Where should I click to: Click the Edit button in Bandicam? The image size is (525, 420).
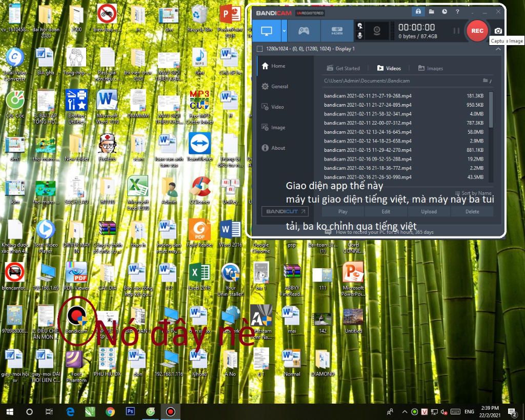(x=386, y=212)
